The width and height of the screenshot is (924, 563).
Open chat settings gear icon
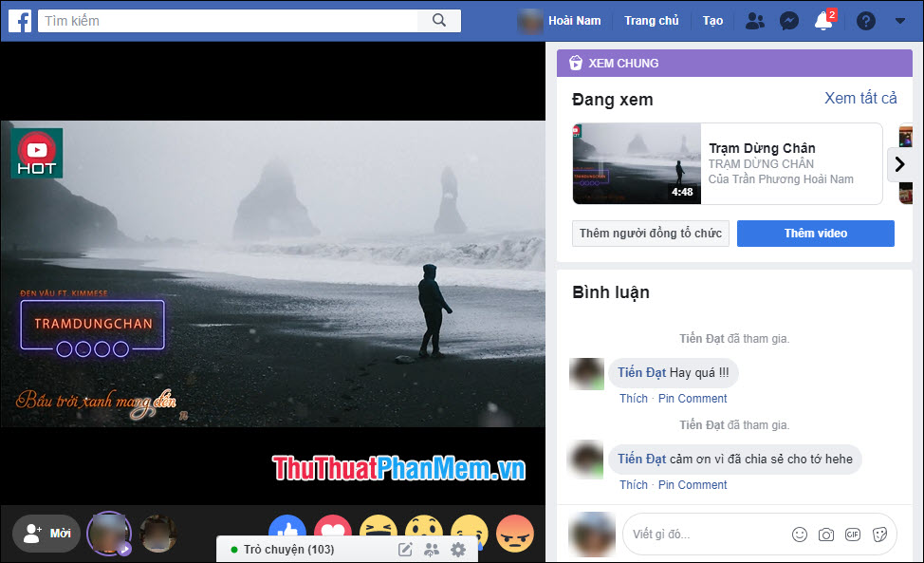click(x=458, y=549)
